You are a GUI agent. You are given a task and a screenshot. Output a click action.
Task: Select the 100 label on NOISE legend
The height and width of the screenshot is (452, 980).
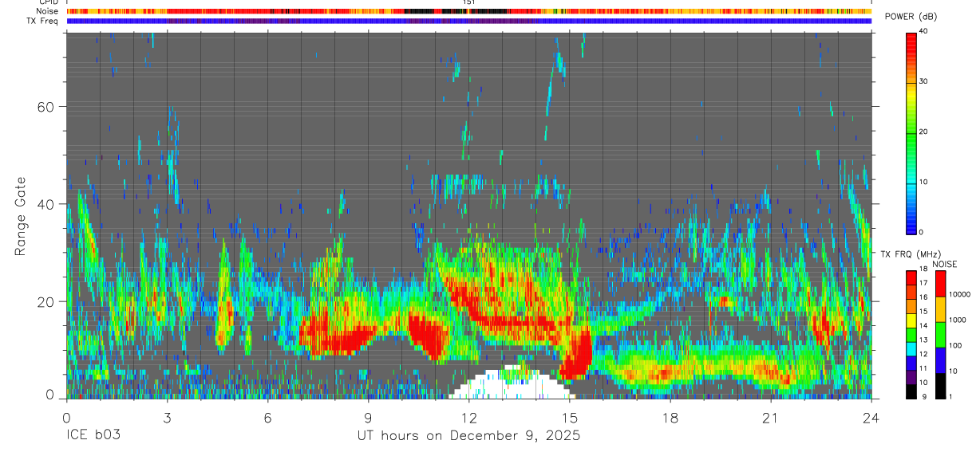(955, 345)
